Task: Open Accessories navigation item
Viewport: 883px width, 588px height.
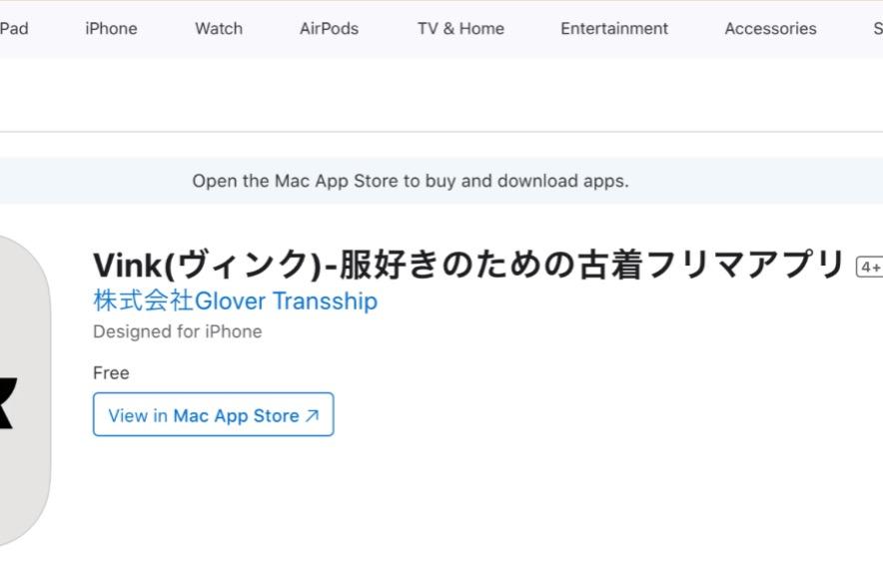Action: point(770,29)
